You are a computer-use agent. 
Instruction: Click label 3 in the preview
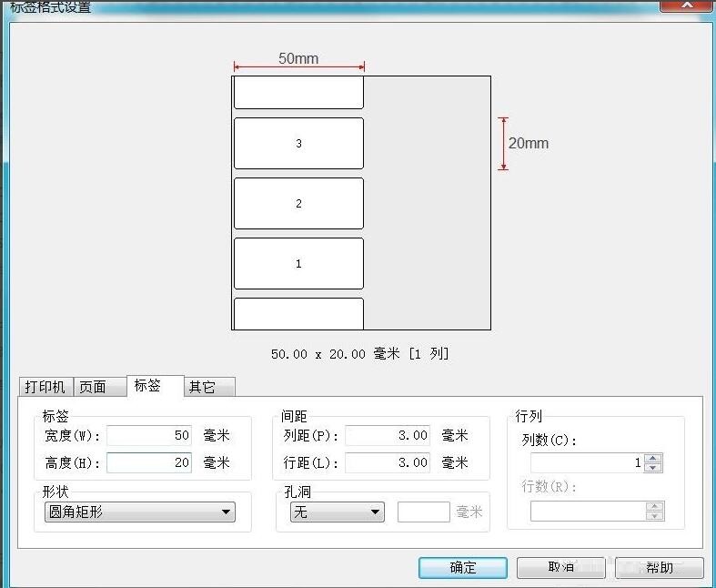coord(298,144)
